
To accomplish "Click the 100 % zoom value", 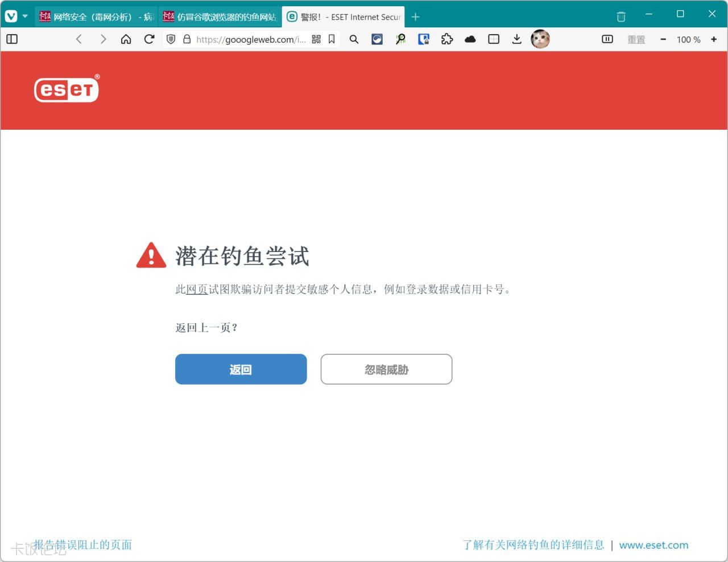I will click(x=688, y=39).
